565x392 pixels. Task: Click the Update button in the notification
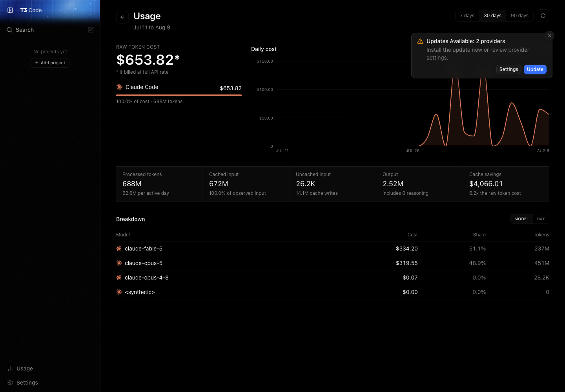coord(535,69)
